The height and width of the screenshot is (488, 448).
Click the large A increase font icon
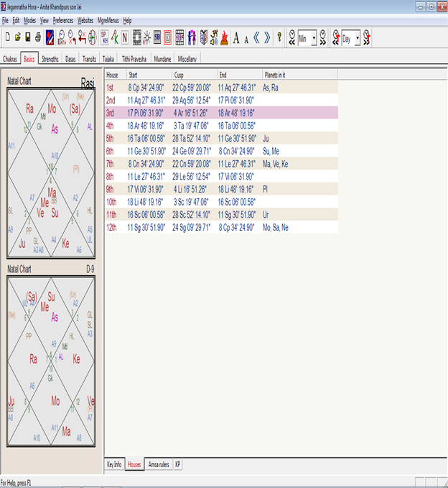pos(236,36)
